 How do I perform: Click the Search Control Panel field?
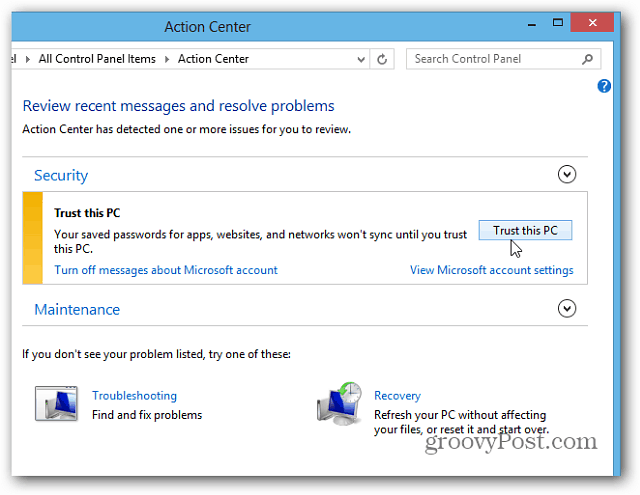(x=503, y=59)
